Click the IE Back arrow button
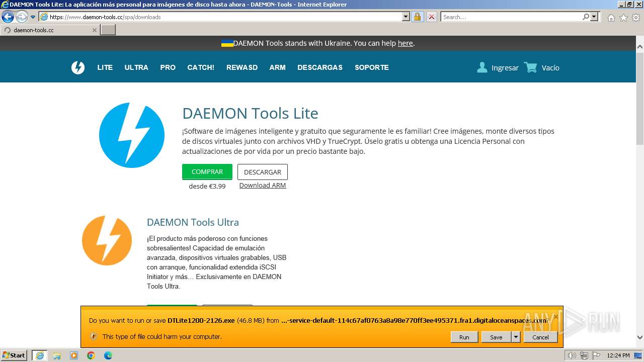 coord(8,17)
